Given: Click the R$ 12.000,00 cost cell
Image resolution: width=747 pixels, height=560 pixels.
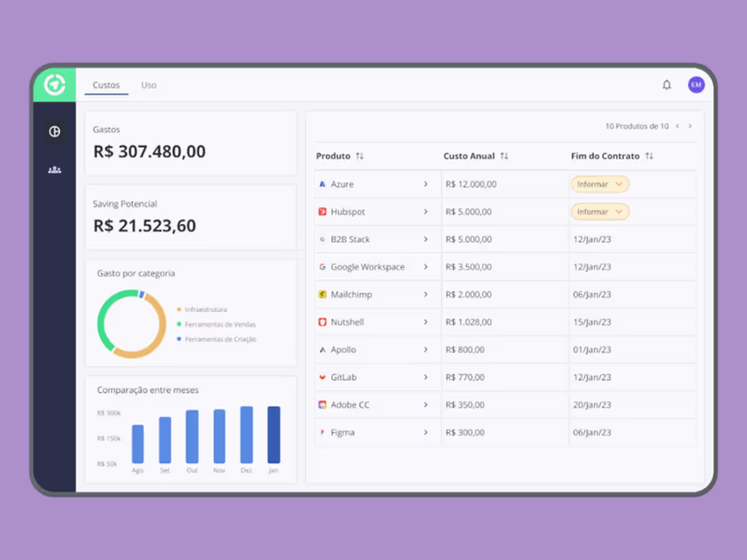Looking at the screenshot, I should pyautogui.click(x=471, y=184).
